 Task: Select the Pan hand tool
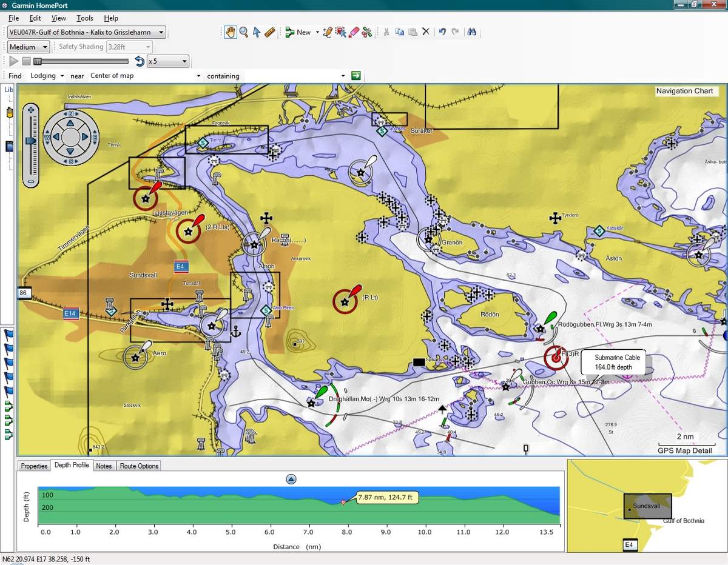pyautogui.click(x=231, y=32)
